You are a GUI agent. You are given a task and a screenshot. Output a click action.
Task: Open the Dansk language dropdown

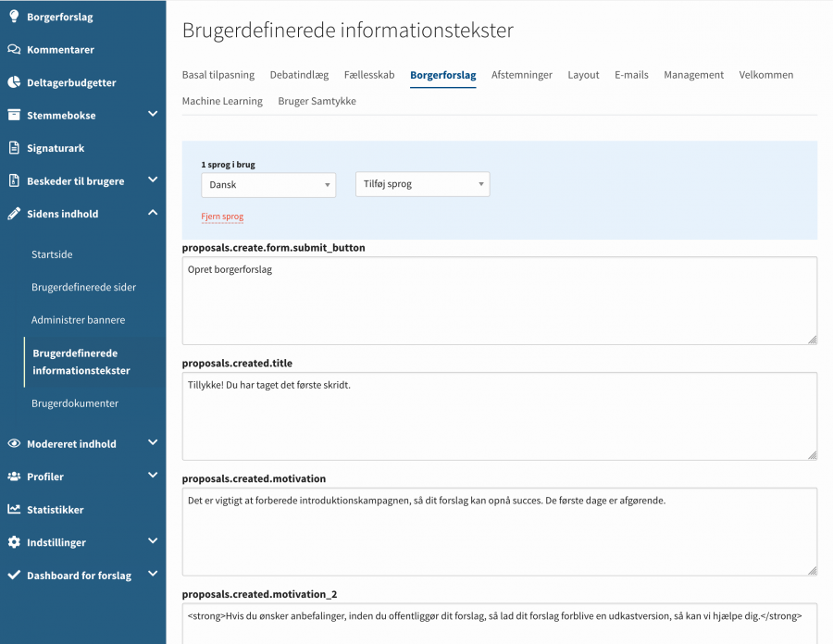click(x=267, y=184)
